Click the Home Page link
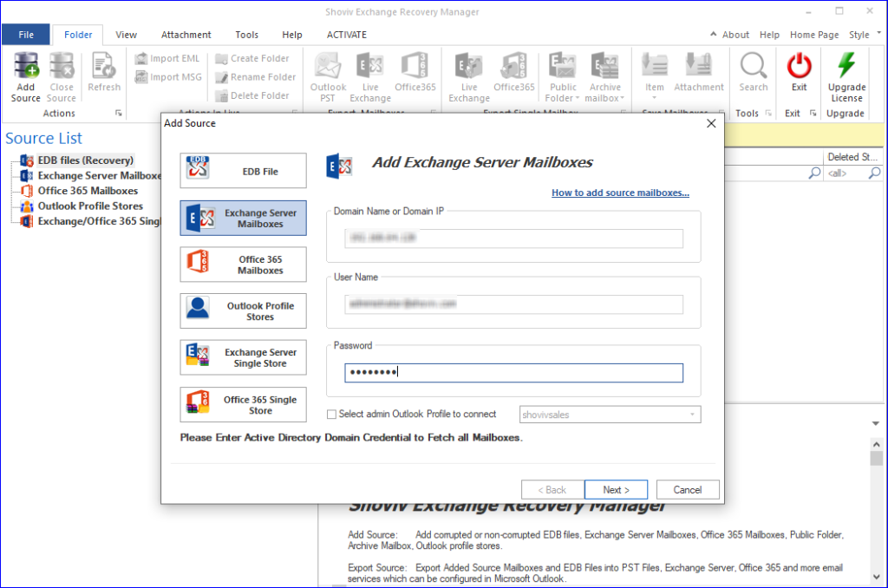This screenshot has width=888, height=588. [x=814, y=35]
